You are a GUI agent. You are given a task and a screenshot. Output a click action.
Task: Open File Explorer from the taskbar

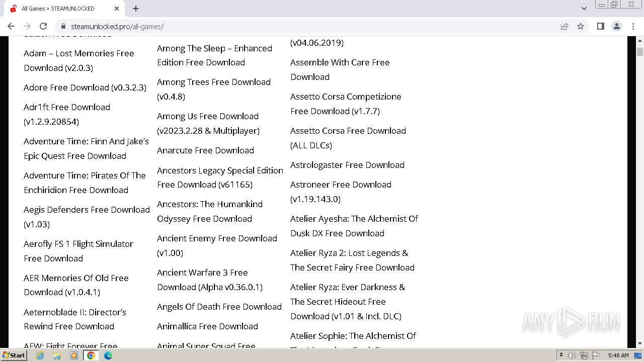[x=57, y=355]
